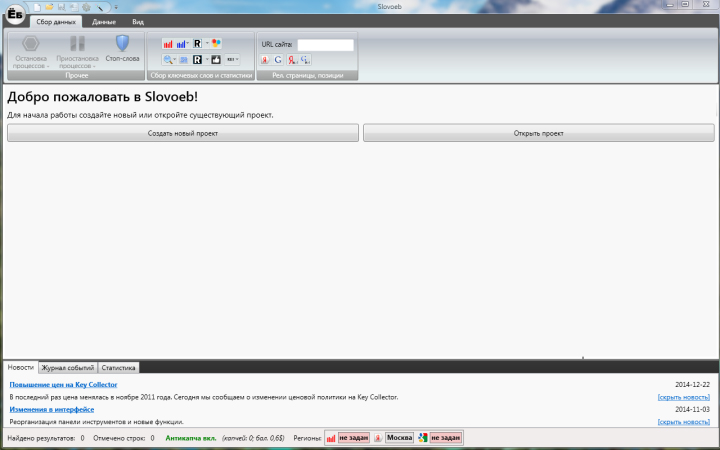Click the blue square icon beside magnifier
This screenshot has height=450, width=720.
coord(184,59)
